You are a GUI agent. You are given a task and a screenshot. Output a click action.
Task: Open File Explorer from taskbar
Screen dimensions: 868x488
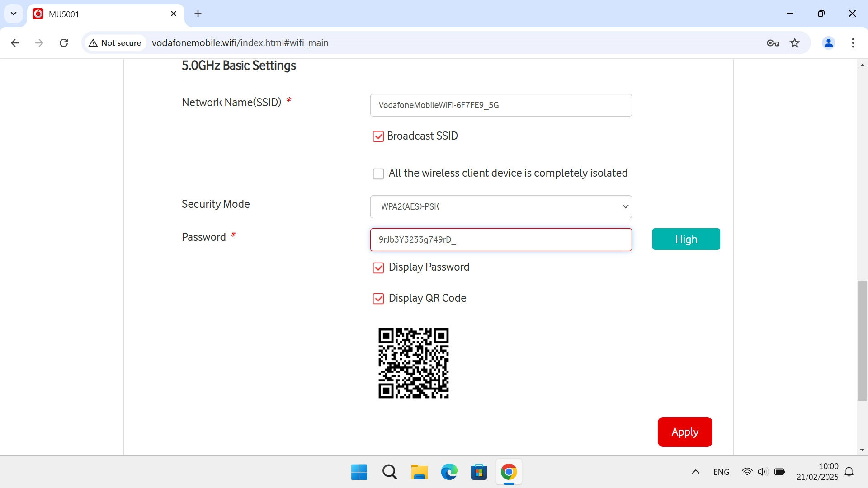click(419, 472)
